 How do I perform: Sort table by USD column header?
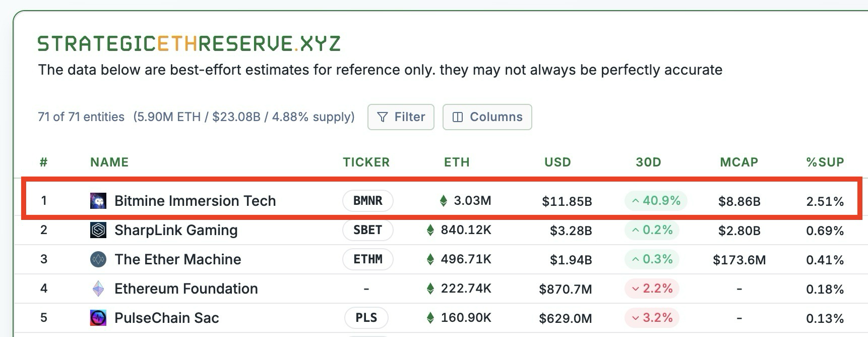click(557, 162)
